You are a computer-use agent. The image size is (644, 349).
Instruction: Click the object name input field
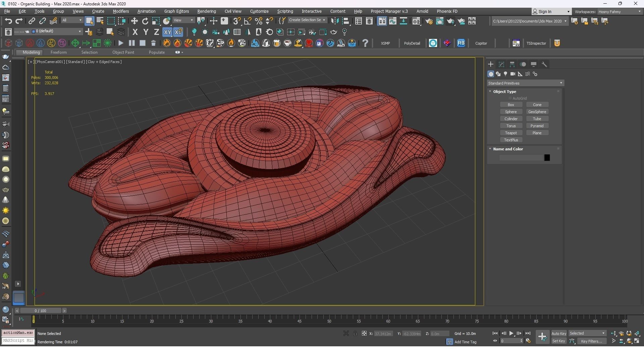521,157
